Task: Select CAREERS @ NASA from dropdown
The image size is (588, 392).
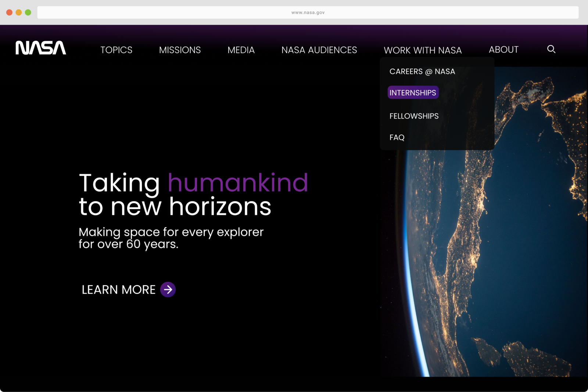Action: [x=422, y=72]
